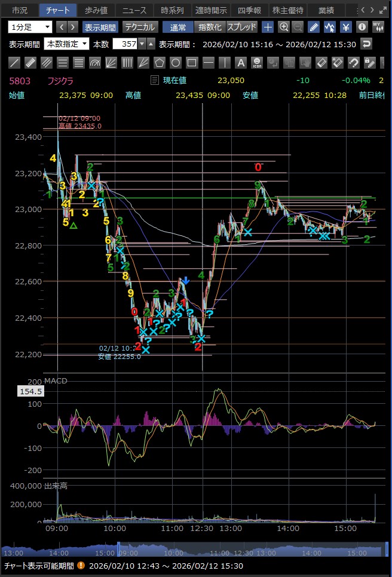Click the reset display period arrow icon
The height and width of the screenshot is (577, 392).
366,44
